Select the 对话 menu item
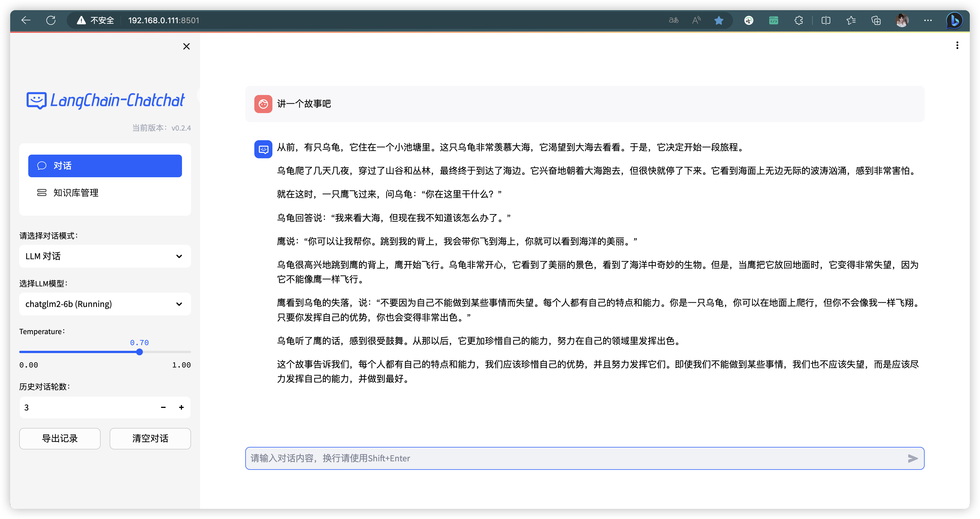The image size is (980, 519). pyautogui.click(x=105, y=166)
